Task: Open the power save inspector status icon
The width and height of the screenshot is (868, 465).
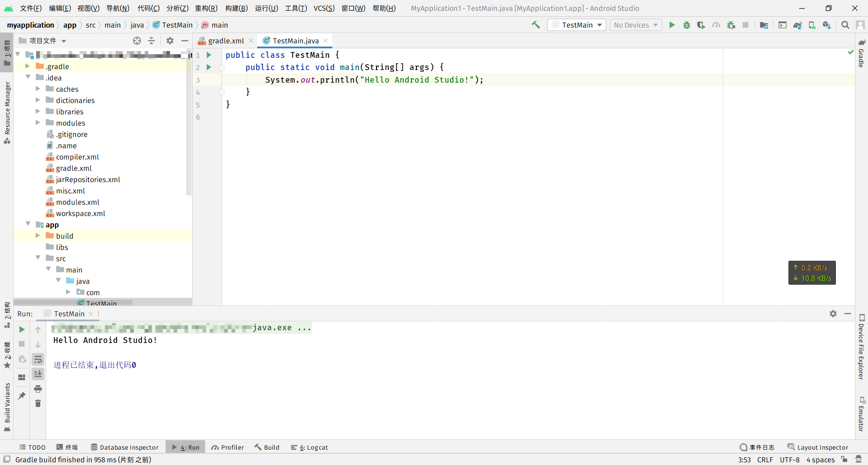Action: pyautogui.click(x=859, y=460)
